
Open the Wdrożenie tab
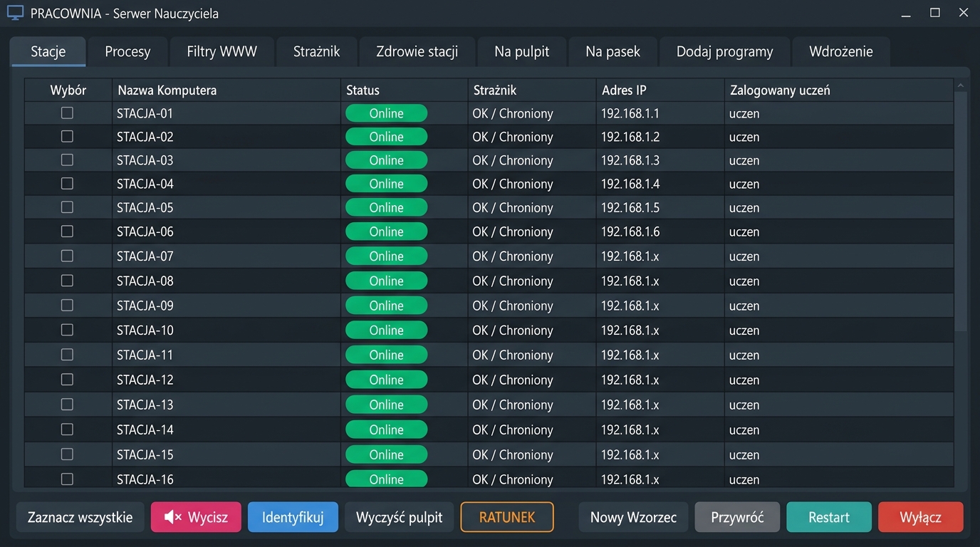click(840, 51)
